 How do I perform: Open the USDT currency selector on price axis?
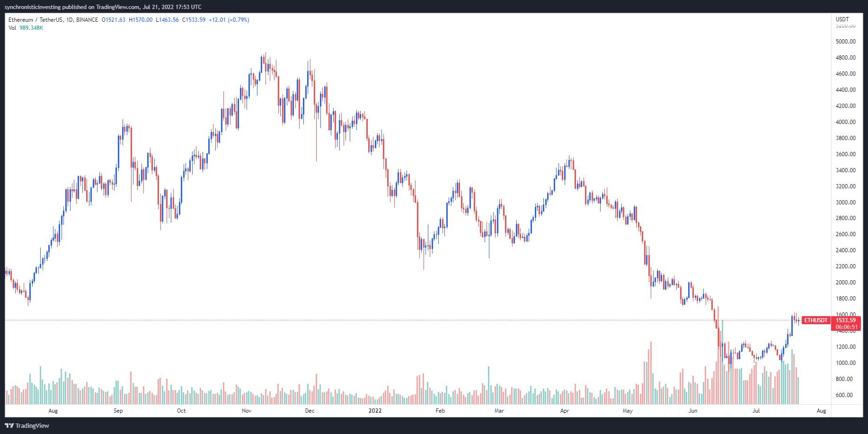[842, 19]
